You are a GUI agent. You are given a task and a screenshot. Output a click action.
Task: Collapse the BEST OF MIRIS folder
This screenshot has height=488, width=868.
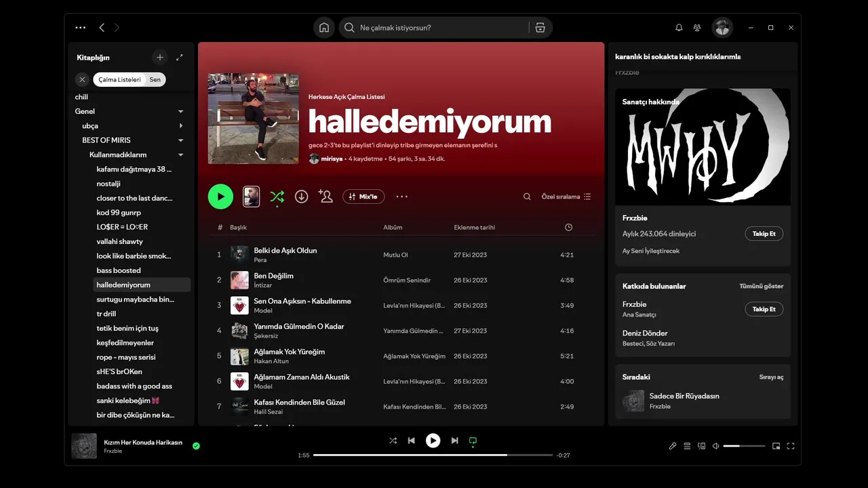click(181, 140)
